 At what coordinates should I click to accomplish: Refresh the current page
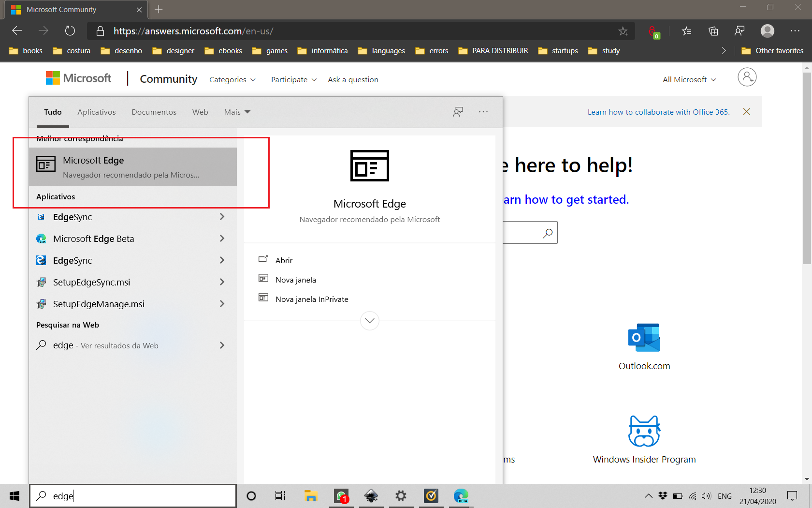[x=70, y=31]
